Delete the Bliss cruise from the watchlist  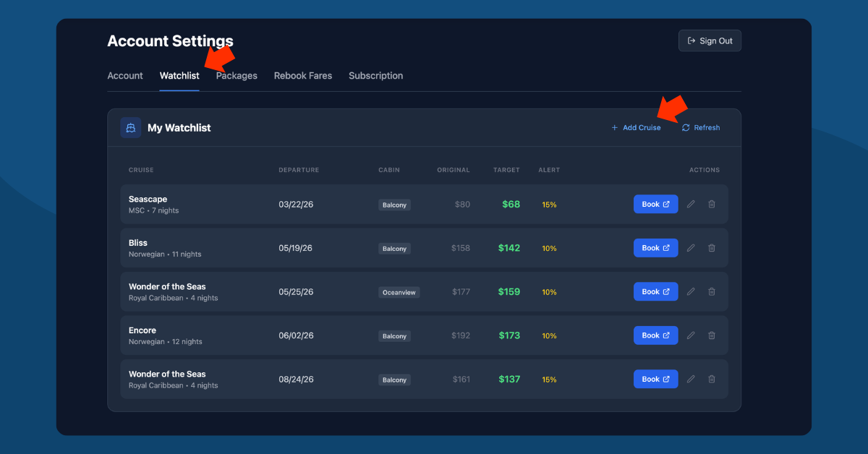pyautogui.click(x=712, y=248)
